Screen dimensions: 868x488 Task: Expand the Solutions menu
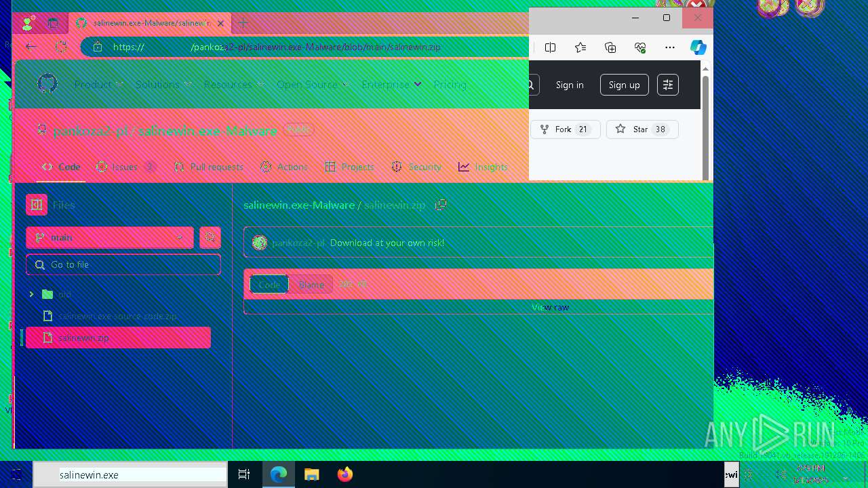163,85
